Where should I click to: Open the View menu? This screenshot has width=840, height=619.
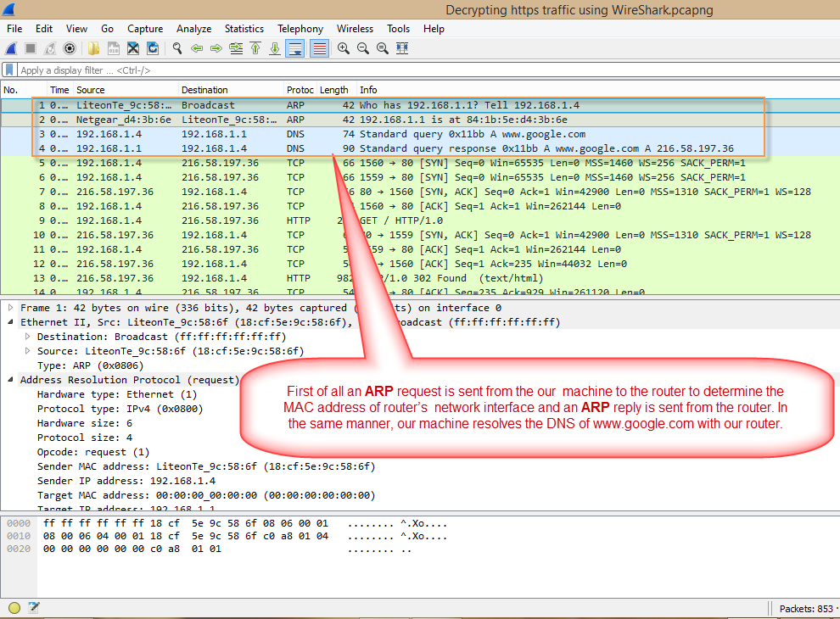(76, 29)
